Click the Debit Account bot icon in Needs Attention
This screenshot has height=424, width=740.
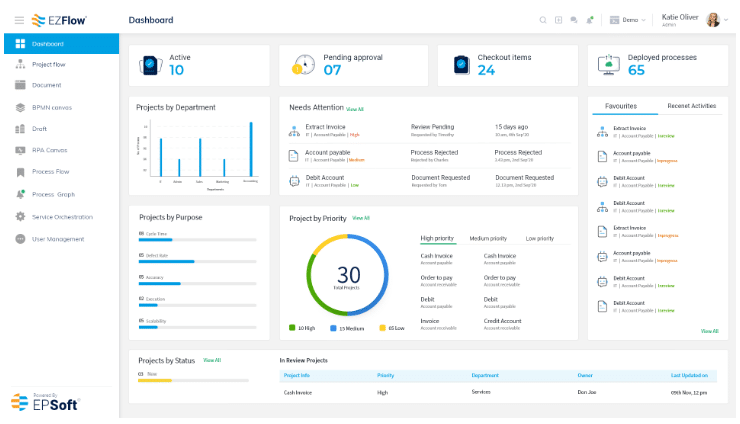point(294,181)
